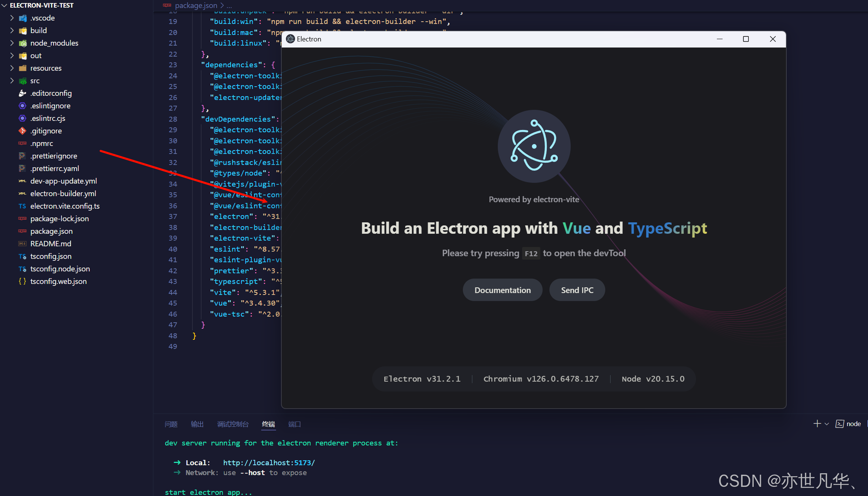Open electron-builder.yml in the explorer
This screenshot has width=868, height=496.
click(63, 193)
